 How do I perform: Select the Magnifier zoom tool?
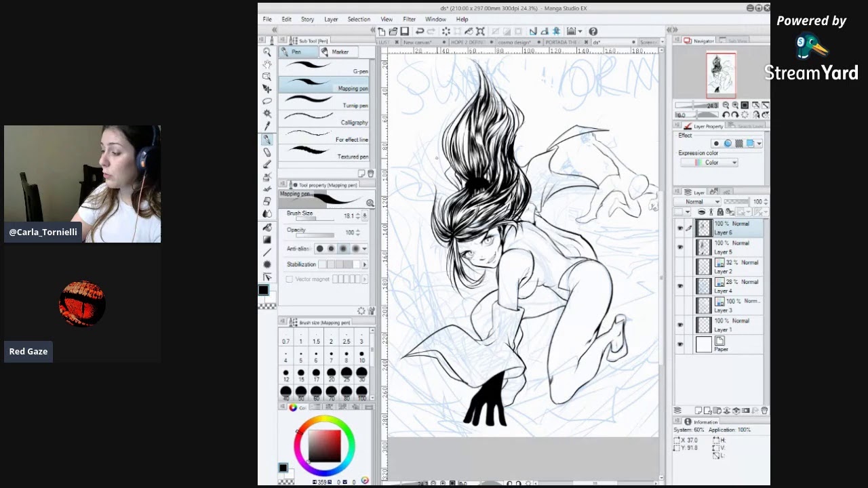click(267, 52)
